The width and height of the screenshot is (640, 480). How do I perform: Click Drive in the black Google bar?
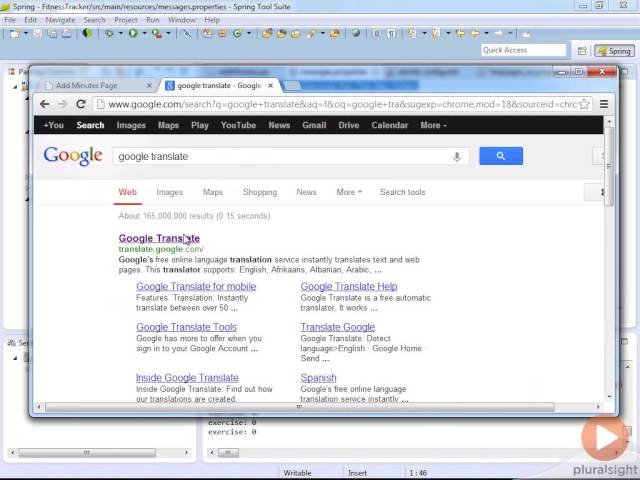click(x=349, y=125)
